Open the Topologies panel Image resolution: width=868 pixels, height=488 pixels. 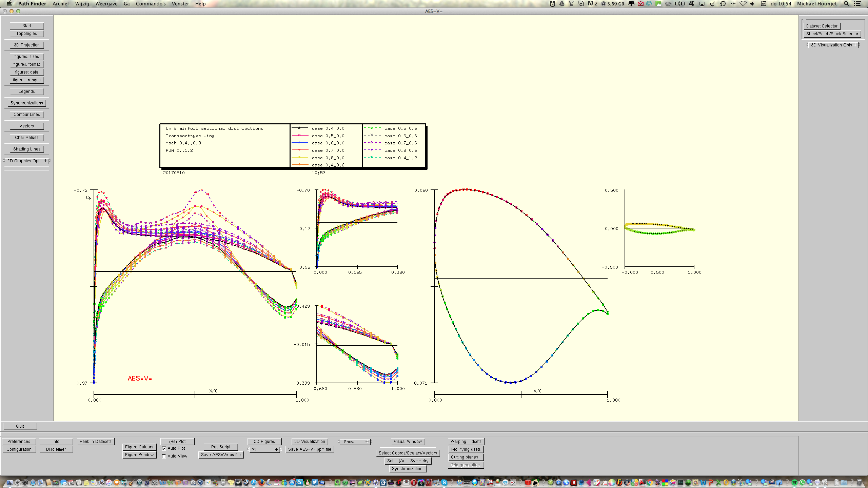point(27,34)
